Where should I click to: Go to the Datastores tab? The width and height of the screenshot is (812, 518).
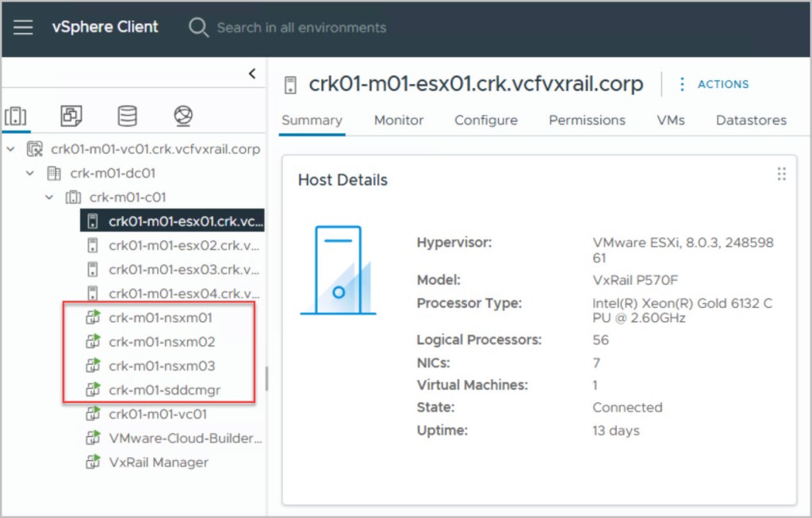(x=751, y=121)
